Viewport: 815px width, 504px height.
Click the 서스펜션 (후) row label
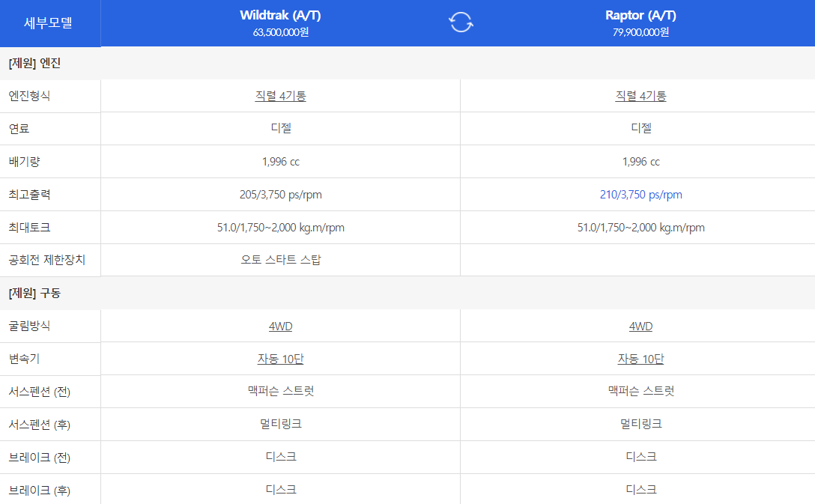coord(40,425)
